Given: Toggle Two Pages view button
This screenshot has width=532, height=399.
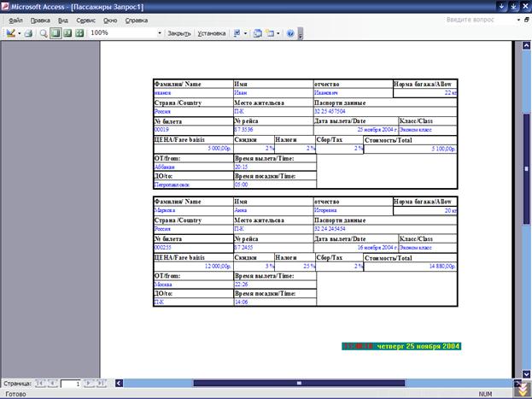Looking at the screenshot, I should tap(67, 33).
